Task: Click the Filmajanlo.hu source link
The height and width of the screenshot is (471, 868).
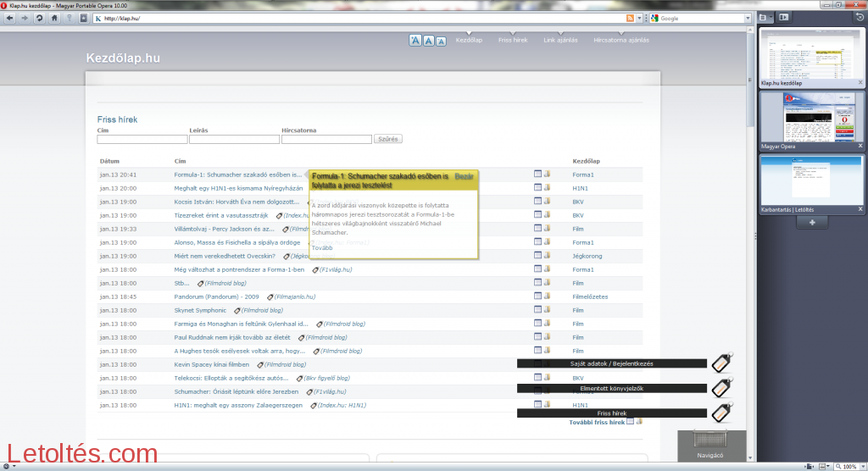Action: tap(295, 296)
